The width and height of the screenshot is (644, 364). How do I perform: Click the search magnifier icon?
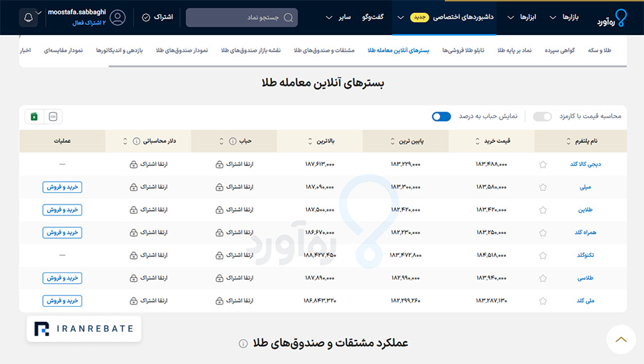click(x=288, y=18)
